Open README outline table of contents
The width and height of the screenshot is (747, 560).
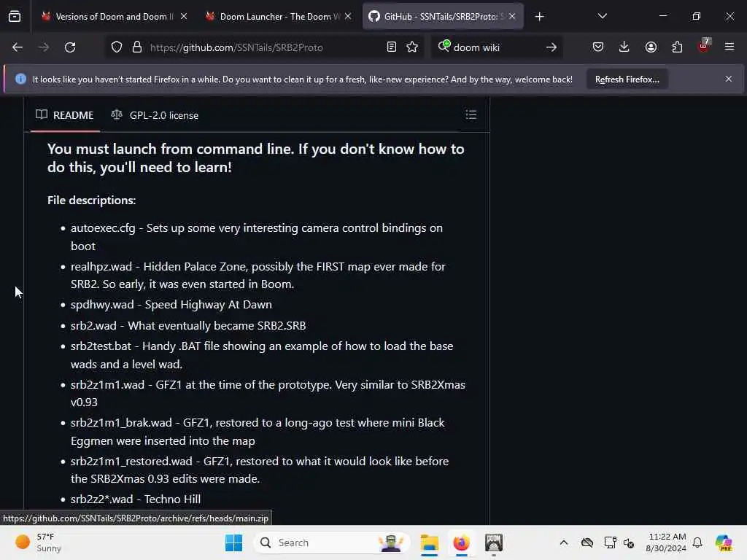tap(471, 114)
